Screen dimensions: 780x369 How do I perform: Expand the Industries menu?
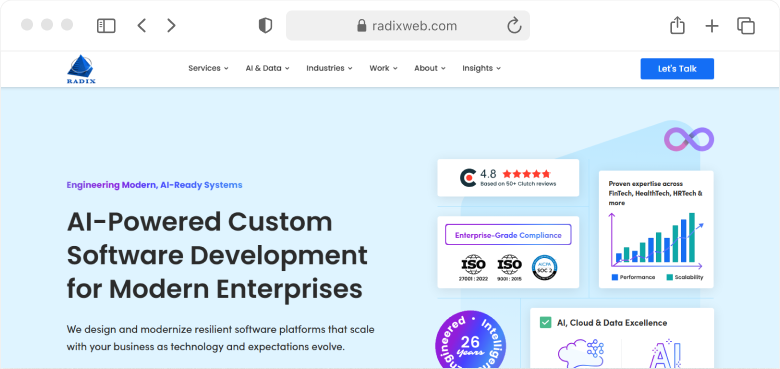pyautogui.click(x=329, y=68)
